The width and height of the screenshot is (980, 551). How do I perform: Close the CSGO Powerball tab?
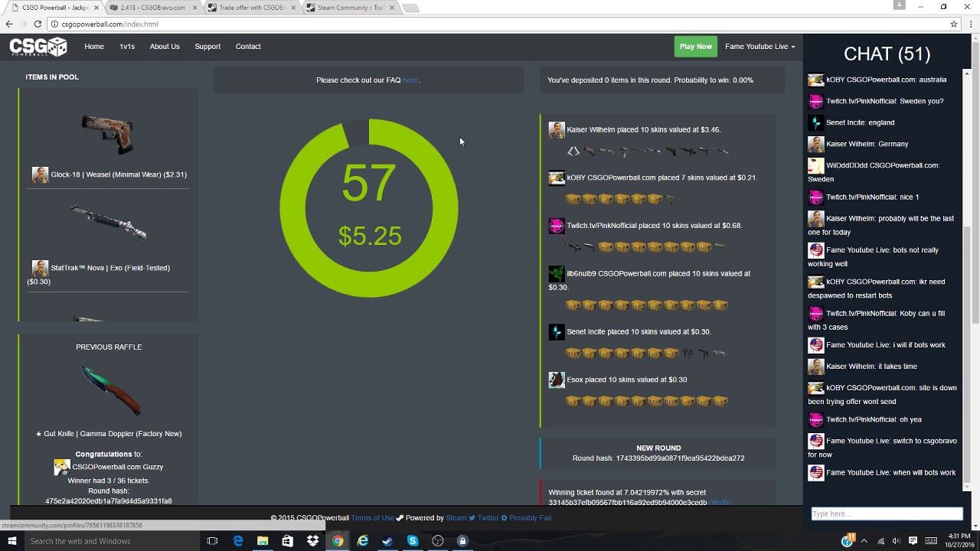(x=96, y=8)
